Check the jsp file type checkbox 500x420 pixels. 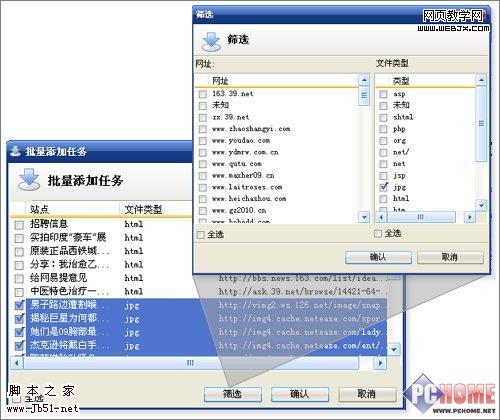pos(383,176)
